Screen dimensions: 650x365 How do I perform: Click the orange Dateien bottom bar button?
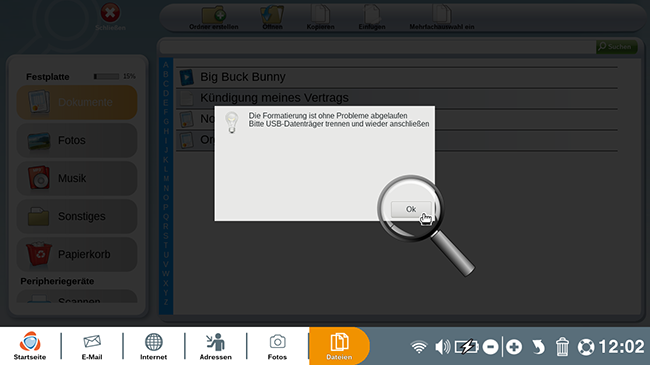click(x=339, y=346)
